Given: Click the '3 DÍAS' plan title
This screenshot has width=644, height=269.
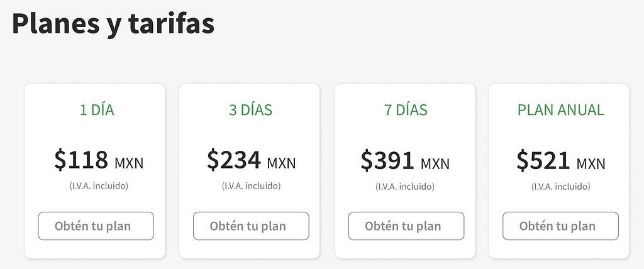Looking at the screenshot, I should click(250, 110).
